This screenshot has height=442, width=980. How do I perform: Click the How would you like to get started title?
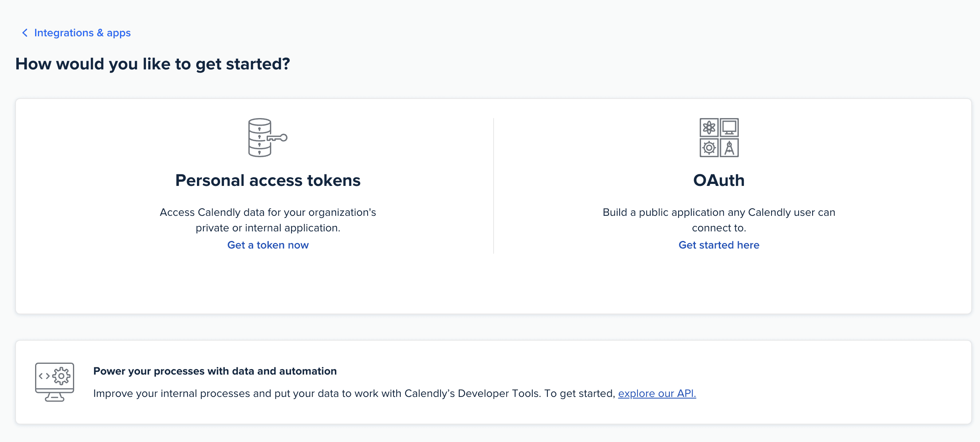coord(153,64)
